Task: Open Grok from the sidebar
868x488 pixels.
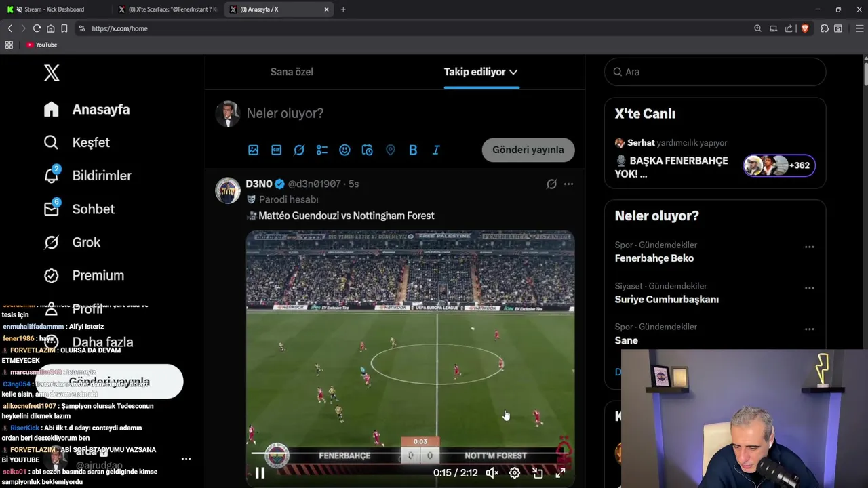Action: pos(72,242)
